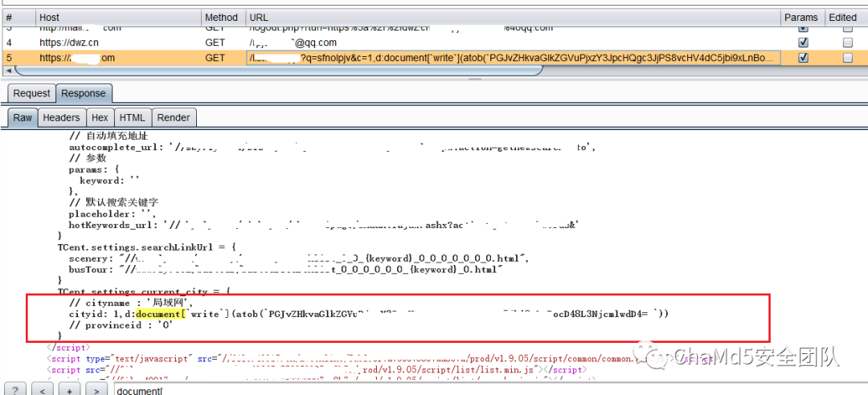Click the autocomplete_url line in response
Viewport: 868px width, 395px height.
click(332, 147)
